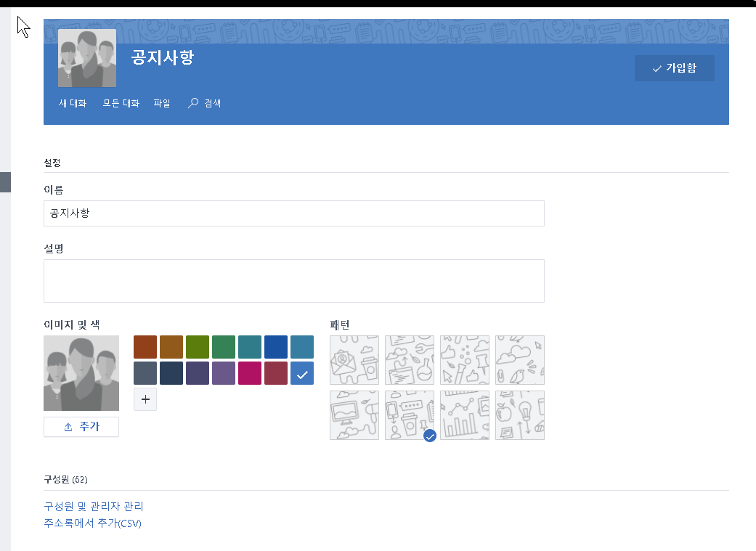Select the rust brown color swatch
Viewport: 756px width, 551px height.
pyautogui.click(x=145, y=347)
